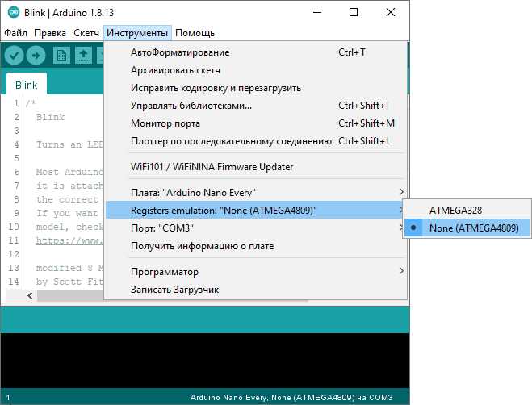Choose Архивировать скетч
The image size is (532, 405).
(x=255, y=70)
